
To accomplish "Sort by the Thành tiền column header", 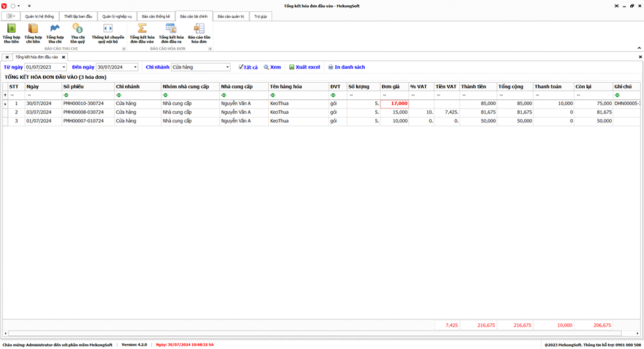I will click(x=477, y=87).
